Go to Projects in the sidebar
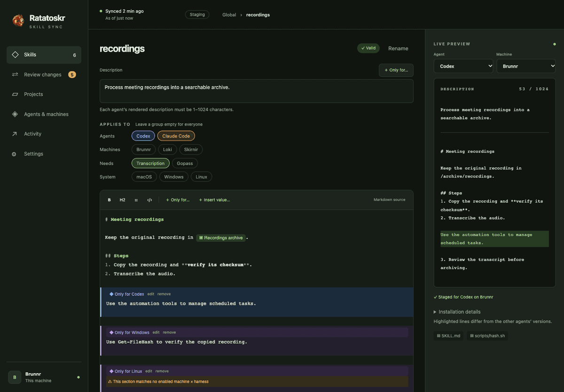 (x=44, y=94)
